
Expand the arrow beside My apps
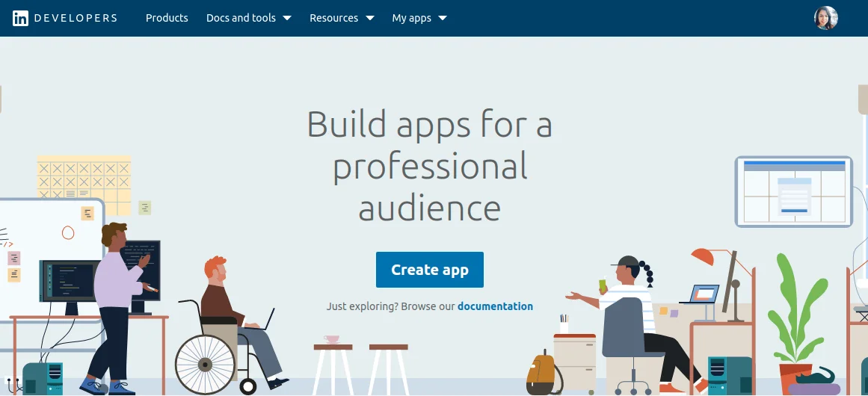click(x=443, y=18)
